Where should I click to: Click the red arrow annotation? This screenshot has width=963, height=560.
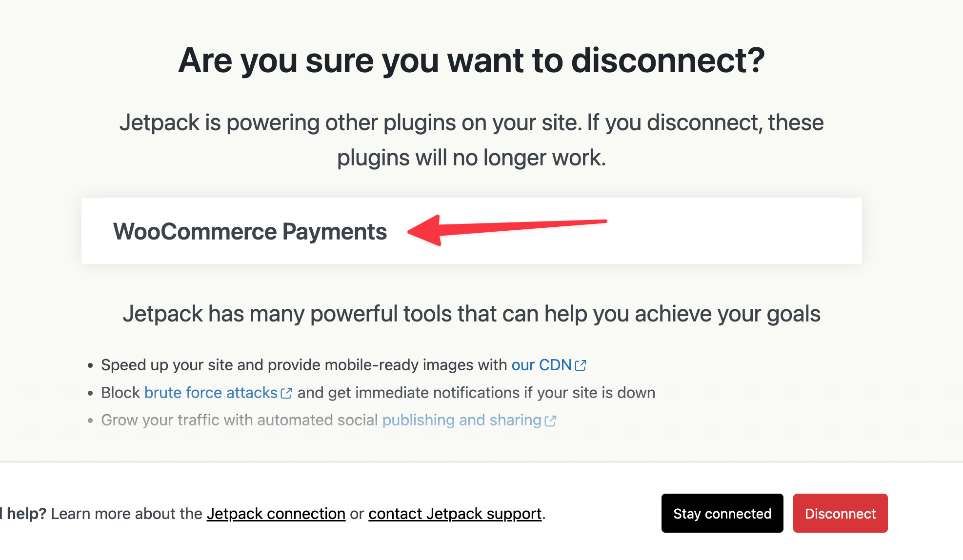click(506, 229)
